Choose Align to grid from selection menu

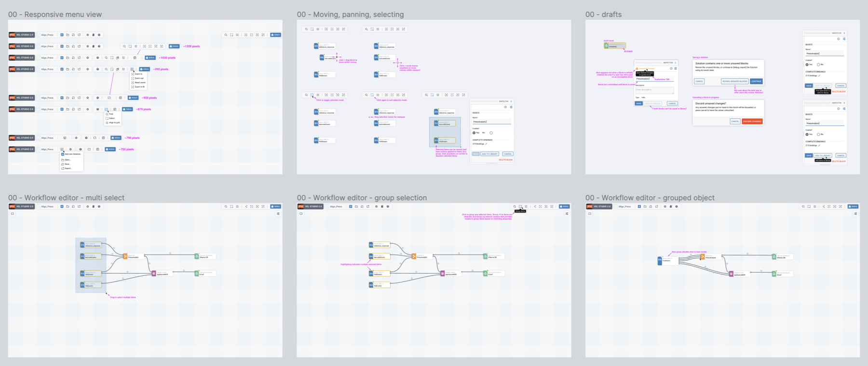tap(113, 123)
